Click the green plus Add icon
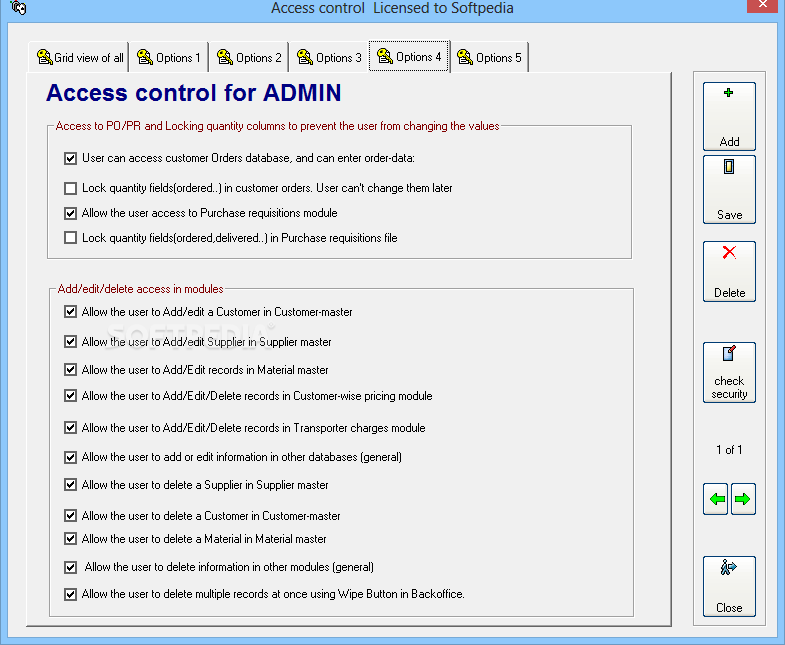The width and height of the screenshot is (785, 645). (728, 93)
